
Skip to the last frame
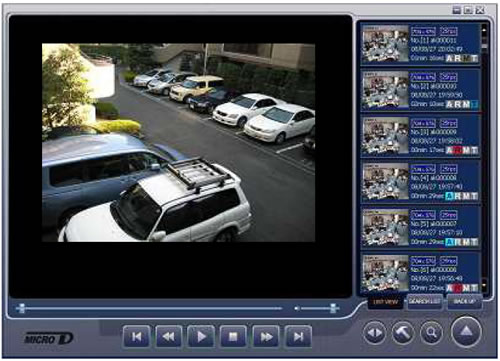click(298, 337)
